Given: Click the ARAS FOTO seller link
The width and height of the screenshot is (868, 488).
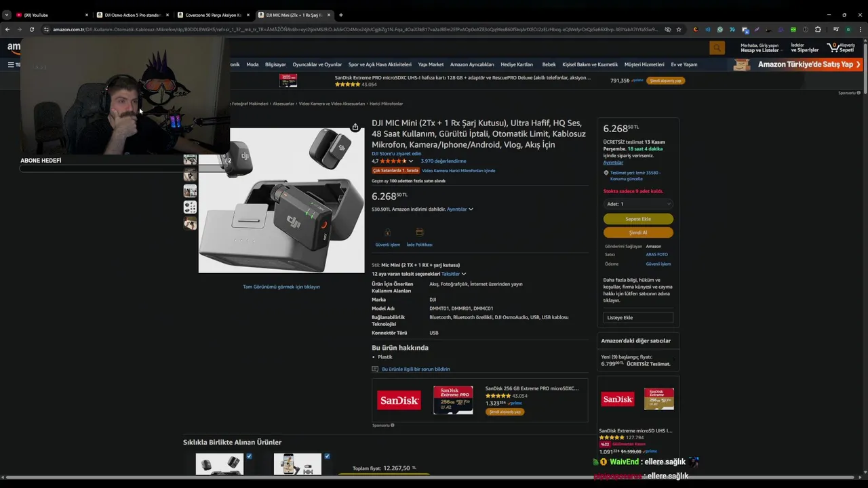Looking at the screenshot, I should tap(657, 255).
